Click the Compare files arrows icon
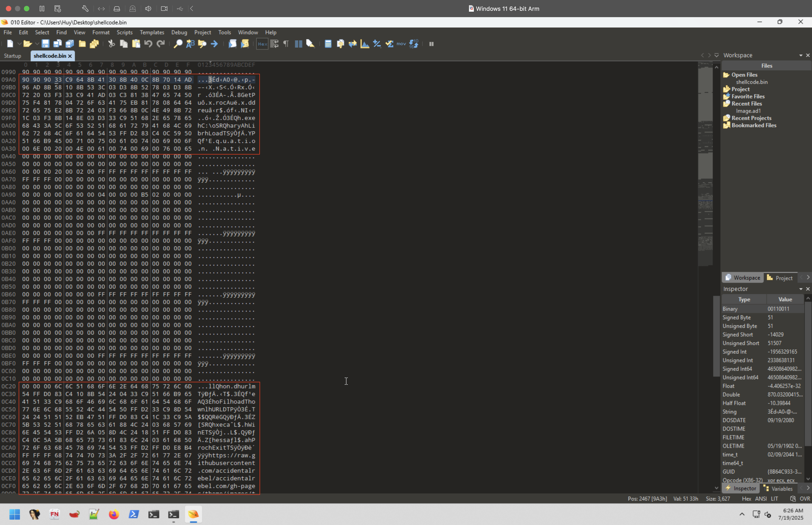The image size is (812, 525). point(353,44)
